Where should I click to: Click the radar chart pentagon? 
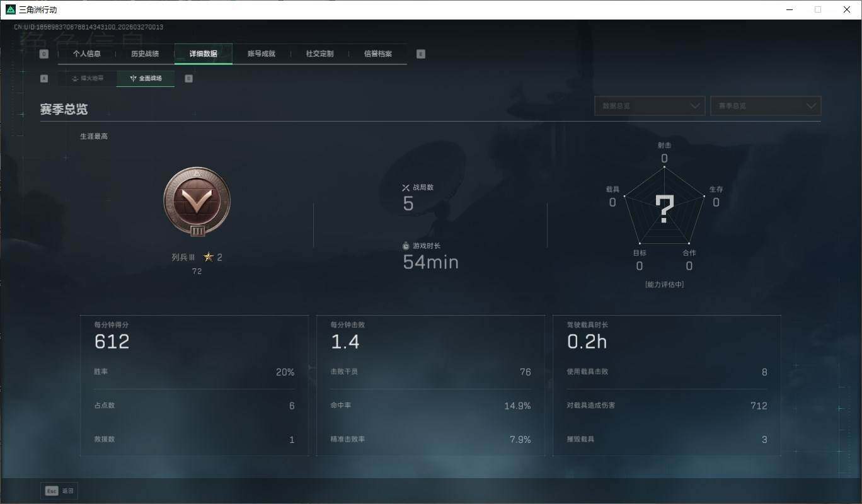[x=664, y=207]
